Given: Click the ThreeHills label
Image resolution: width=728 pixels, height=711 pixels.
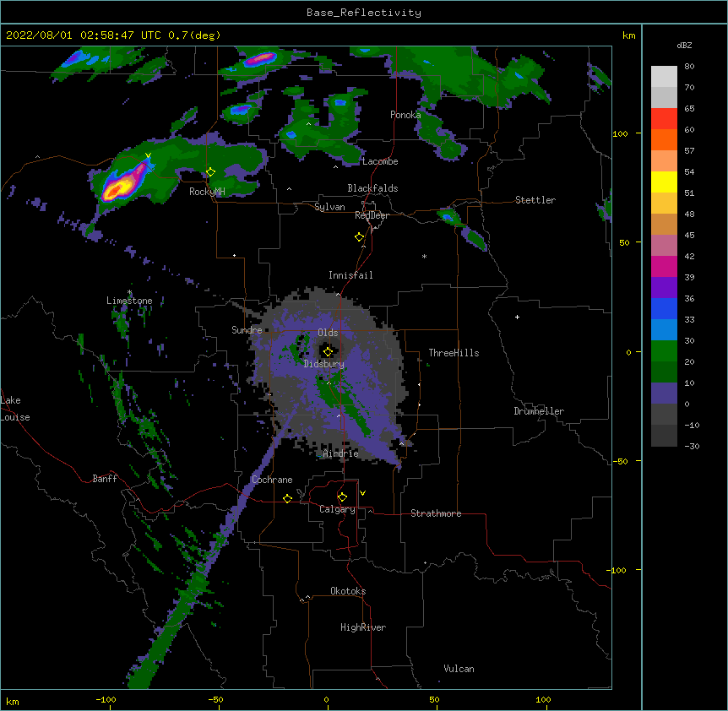Looking at the screenshot, I should pyautogui.click(x=454, y=353).
